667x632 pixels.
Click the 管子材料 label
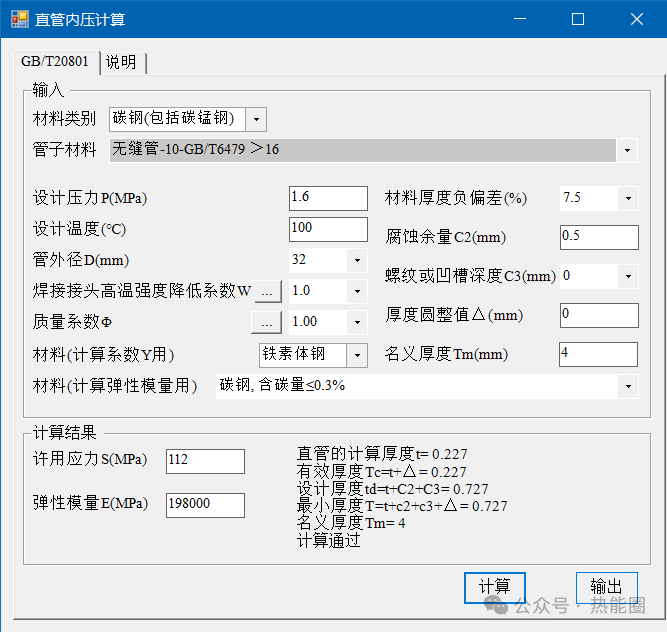coord(64,150)
